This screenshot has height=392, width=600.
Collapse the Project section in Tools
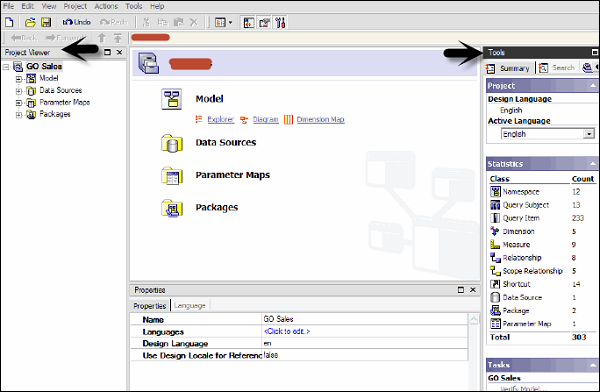[593, 85]
